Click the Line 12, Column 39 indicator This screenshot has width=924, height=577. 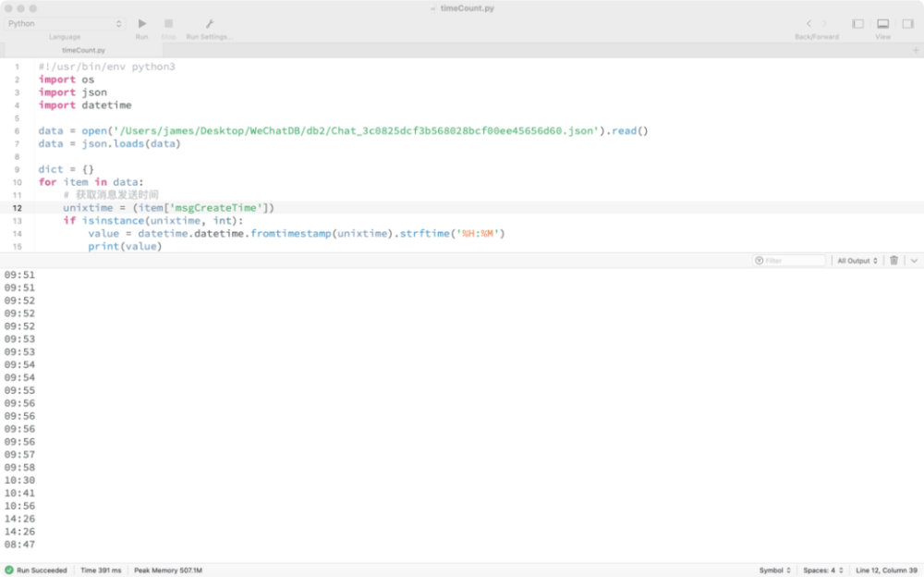click(x=887, y=571)
